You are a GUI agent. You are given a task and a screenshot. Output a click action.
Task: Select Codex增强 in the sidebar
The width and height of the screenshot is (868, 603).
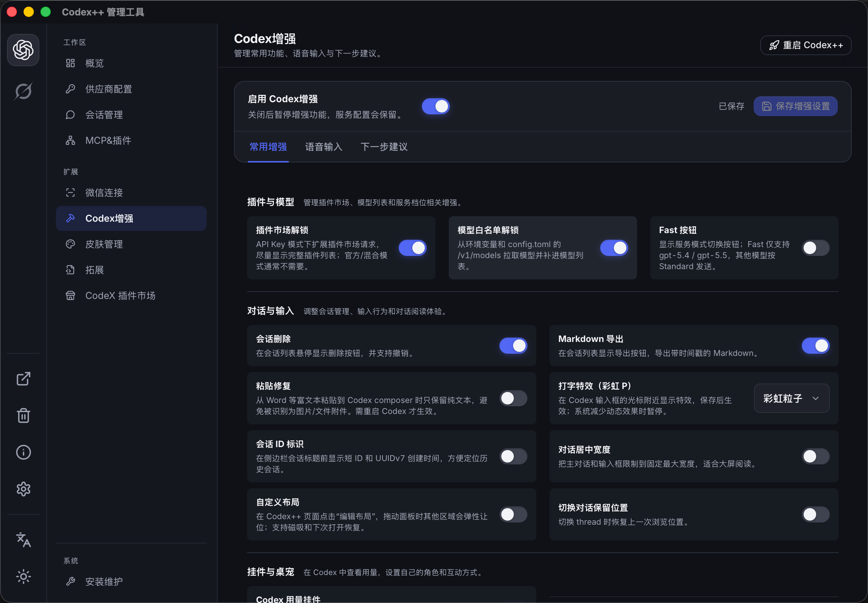click(131, 218)
